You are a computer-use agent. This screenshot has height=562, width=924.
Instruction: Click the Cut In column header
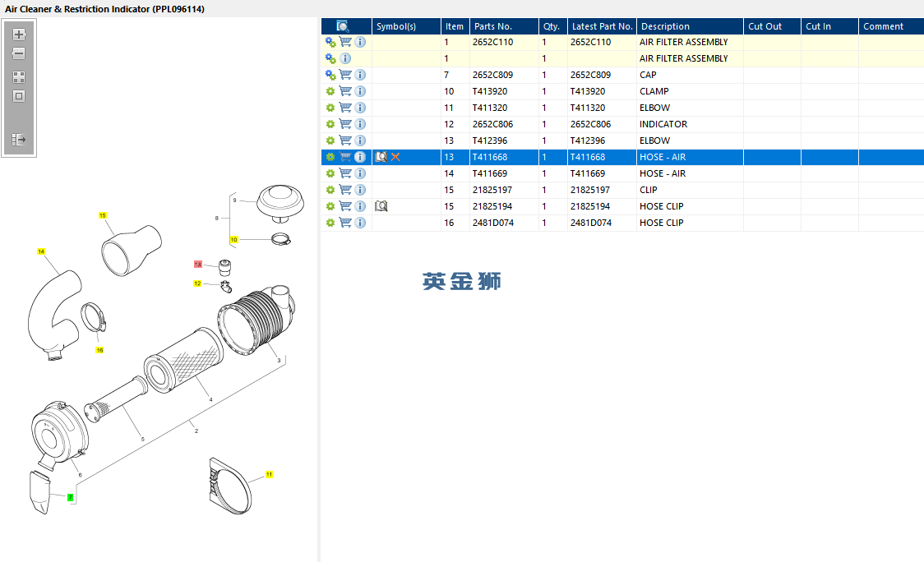tap(829, 26)
